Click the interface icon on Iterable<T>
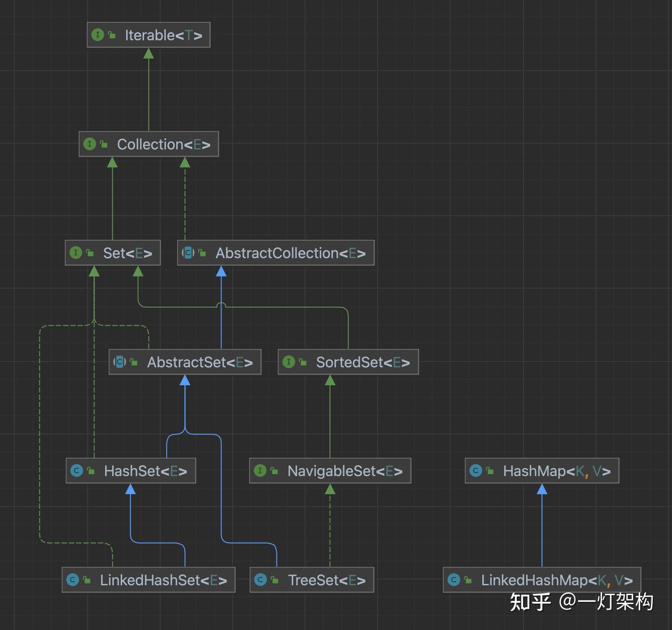The width and height of the screenshot is (672, 630). tap(98, 34)
